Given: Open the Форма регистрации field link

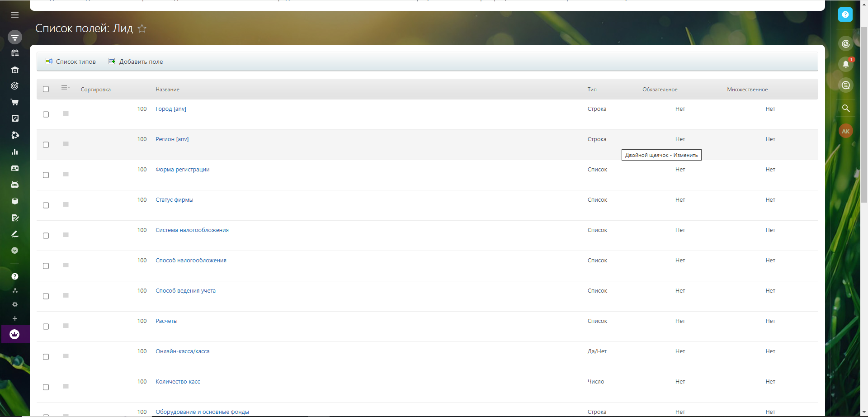Looking at the screenshot, I should click(x=183, y=170).
